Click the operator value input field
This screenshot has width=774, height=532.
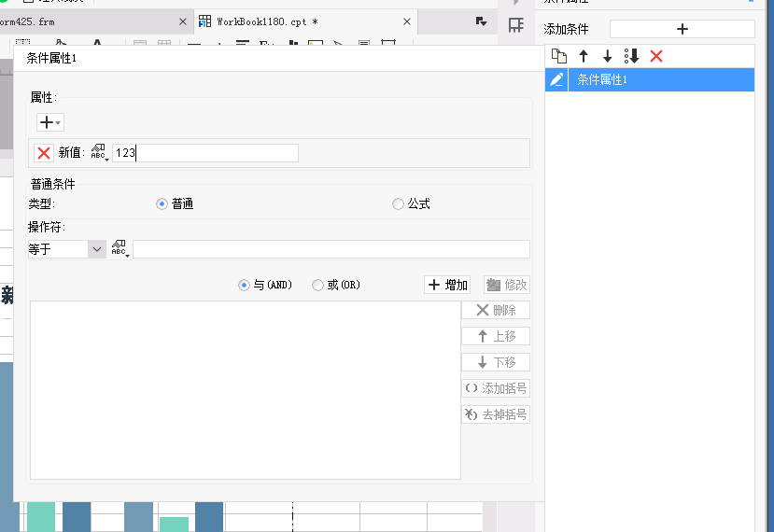coord(331,249)
